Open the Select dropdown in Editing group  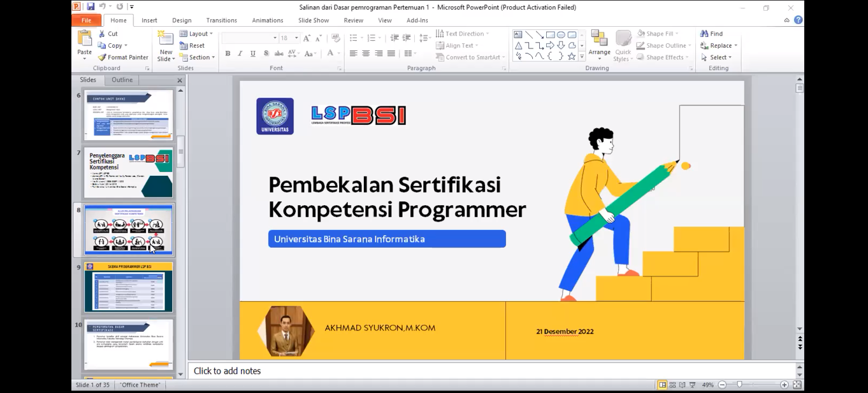pyautogui.click(x=716, y=57)
